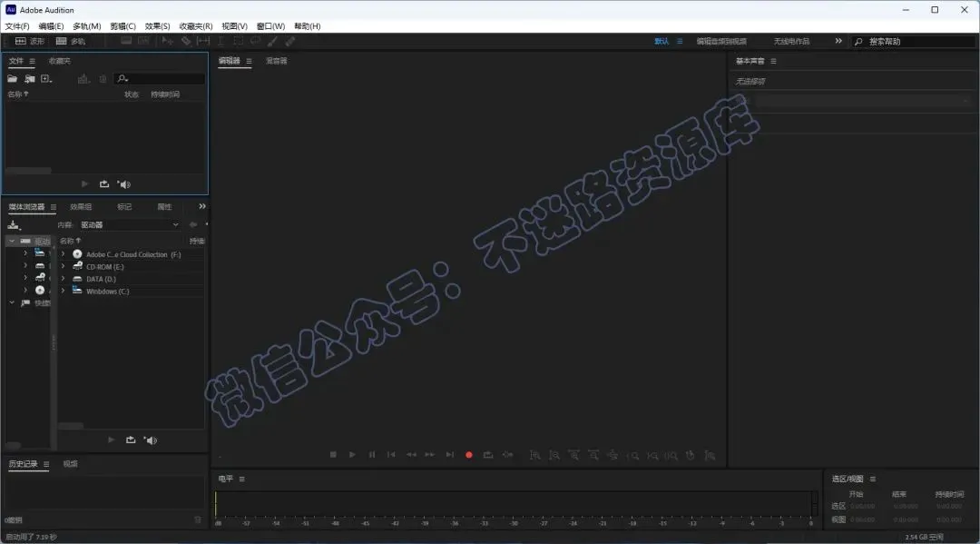Switch to the 效果组 tab

[x=81, y=207]
